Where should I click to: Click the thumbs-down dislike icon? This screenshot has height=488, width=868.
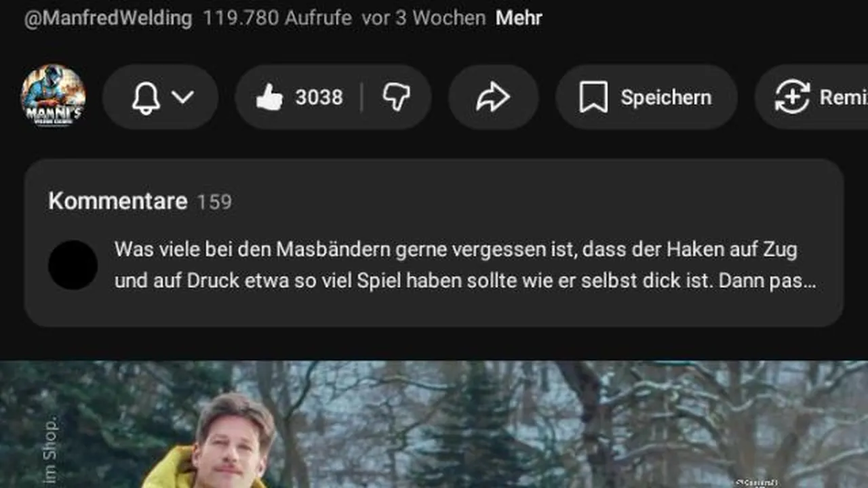point(396,98)
